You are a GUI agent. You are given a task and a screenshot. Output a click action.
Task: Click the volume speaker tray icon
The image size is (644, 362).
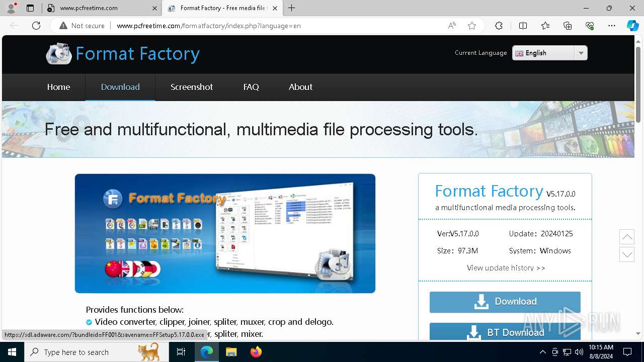(579, 352)
